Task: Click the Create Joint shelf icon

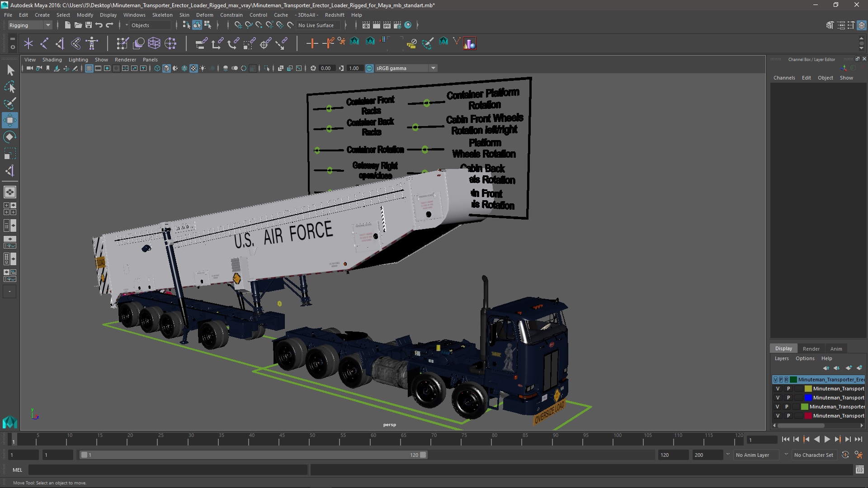Action: coord(44,43)
